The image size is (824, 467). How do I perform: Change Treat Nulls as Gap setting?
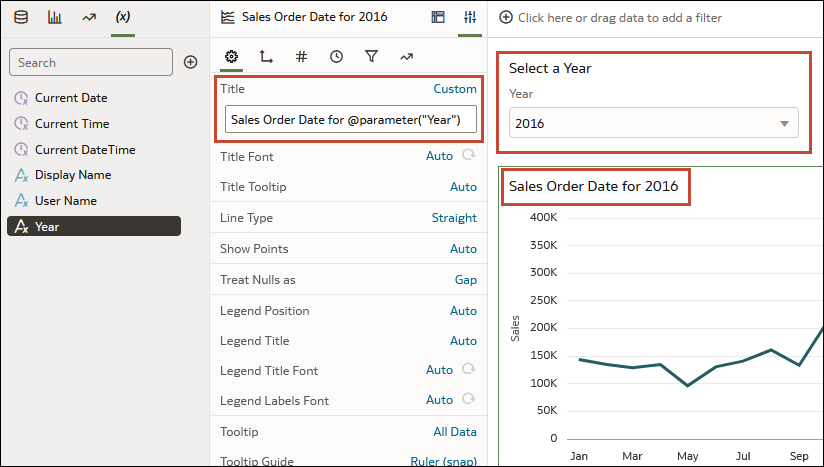point(466,279)
